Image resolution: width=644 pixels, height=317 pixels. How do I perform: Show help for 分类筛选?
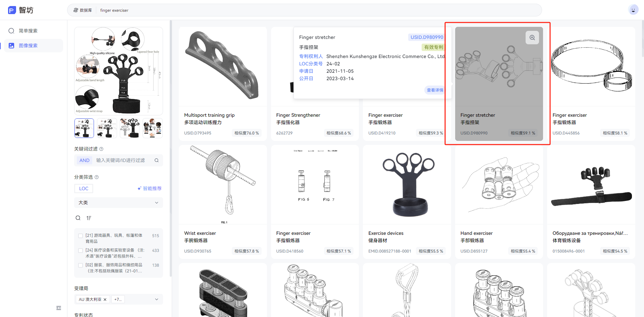tap(97, 177)
